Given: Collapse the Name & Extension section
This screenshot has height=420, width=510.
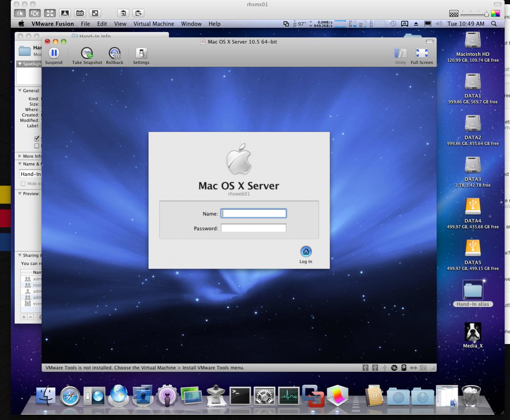Looking at the screenshot, I should tap(20, 164).
